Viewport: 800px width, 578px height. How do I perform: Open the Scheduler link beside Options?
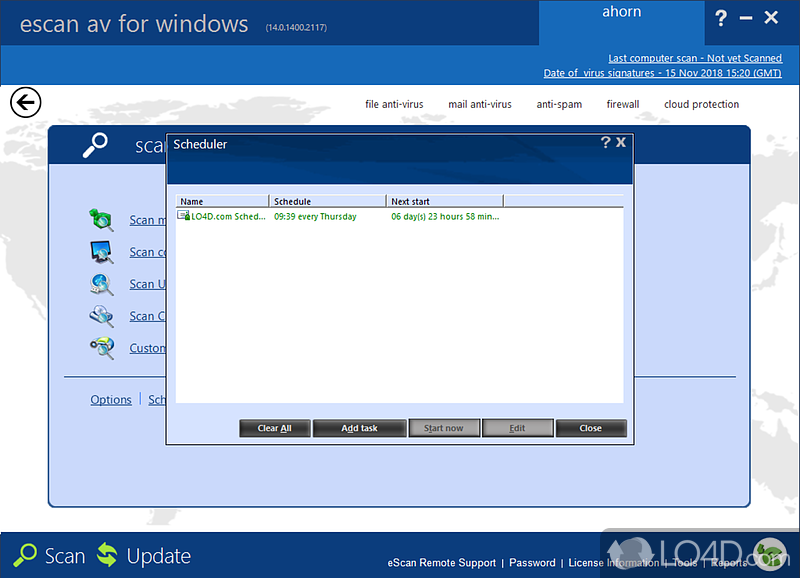[x=157, y=399]
